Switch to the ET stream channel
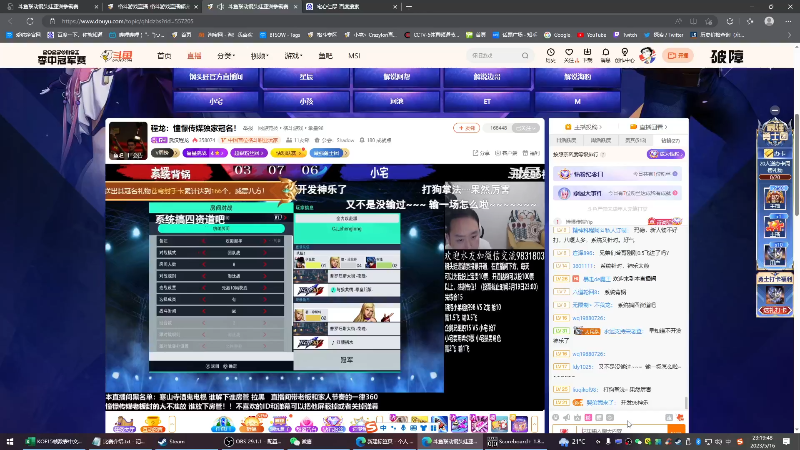 click(487, 102)
